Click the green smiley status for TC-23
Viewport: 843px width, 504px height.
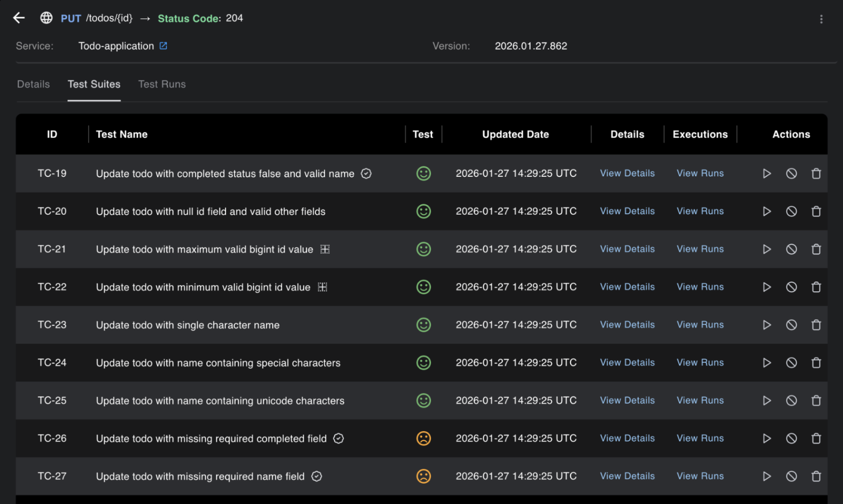(x=423, y=325)
